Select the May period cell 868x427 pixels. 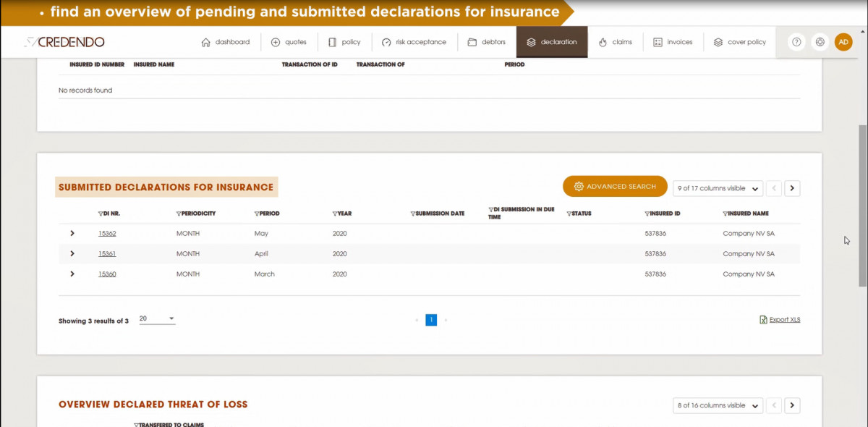coord(261,234)
